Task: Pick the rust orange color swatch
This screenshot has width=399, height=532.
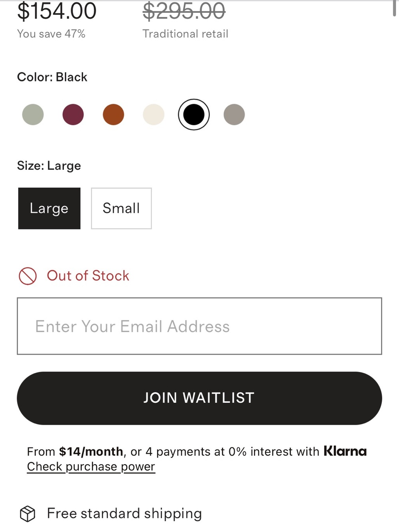Action: tap(113, 115)
